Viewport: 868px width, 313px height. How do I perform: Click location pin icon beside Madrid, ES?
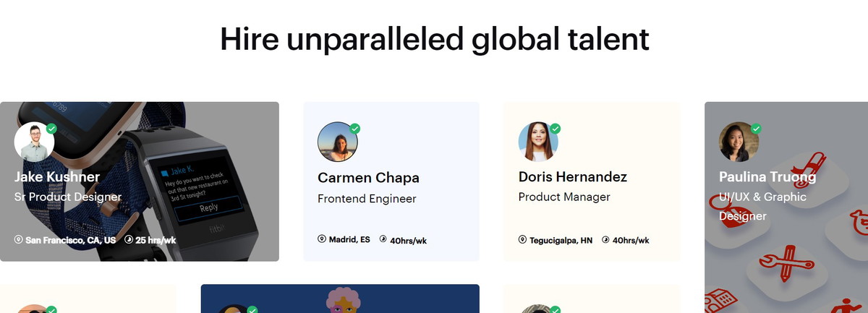coord(322,239)
